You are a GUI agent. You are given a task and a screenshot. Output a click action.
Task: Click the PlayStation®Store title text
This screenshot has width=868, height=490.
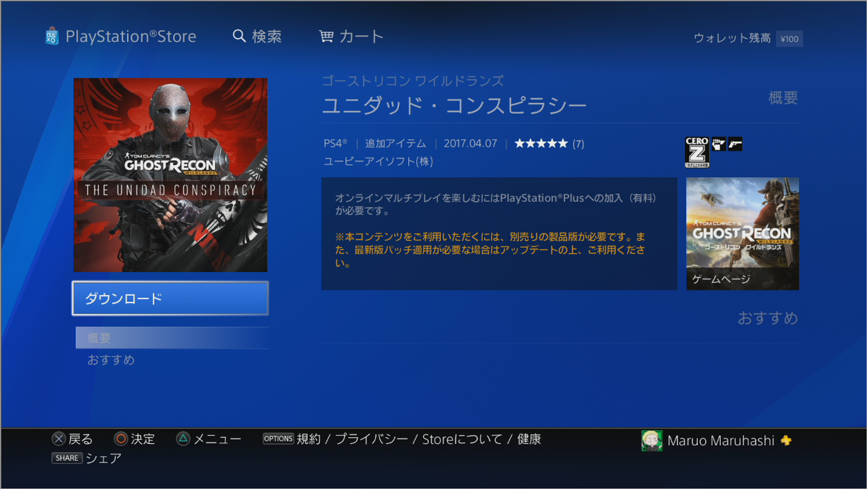click(131, 37)
